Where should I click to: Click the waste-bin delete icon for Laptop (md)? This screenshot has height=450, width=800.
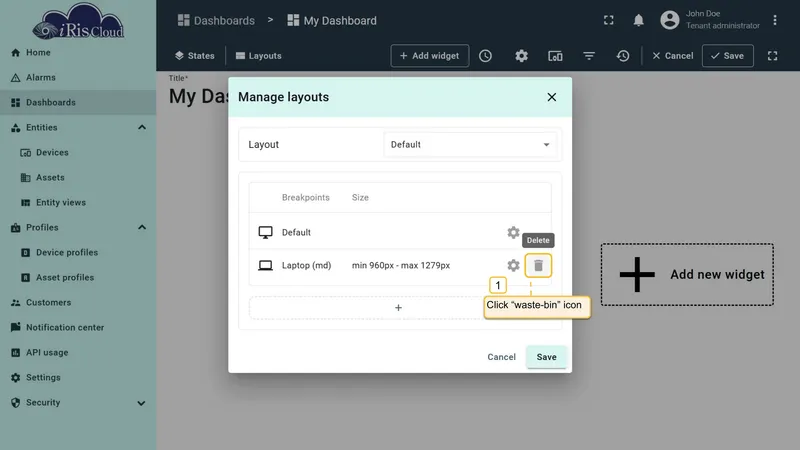538,265
